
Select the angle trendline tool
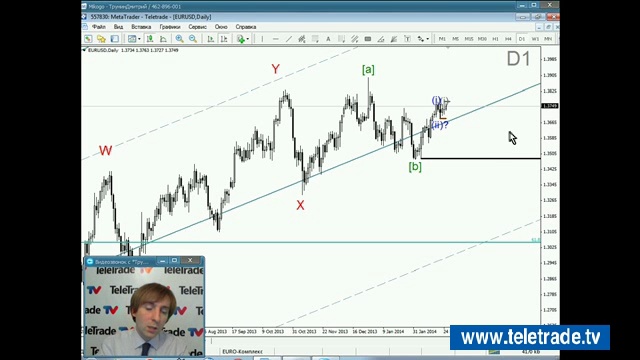tap(381, 39)
